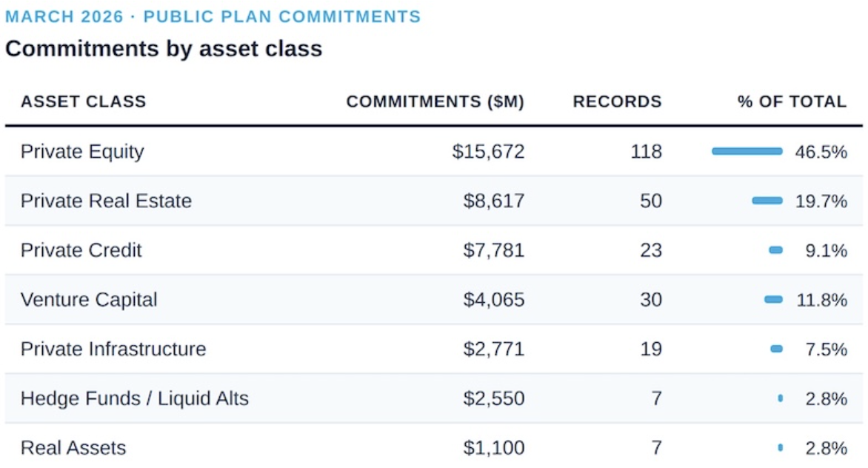Click the Commitments by asset class heading
The image size is (868, 468).
click(164, 49)
